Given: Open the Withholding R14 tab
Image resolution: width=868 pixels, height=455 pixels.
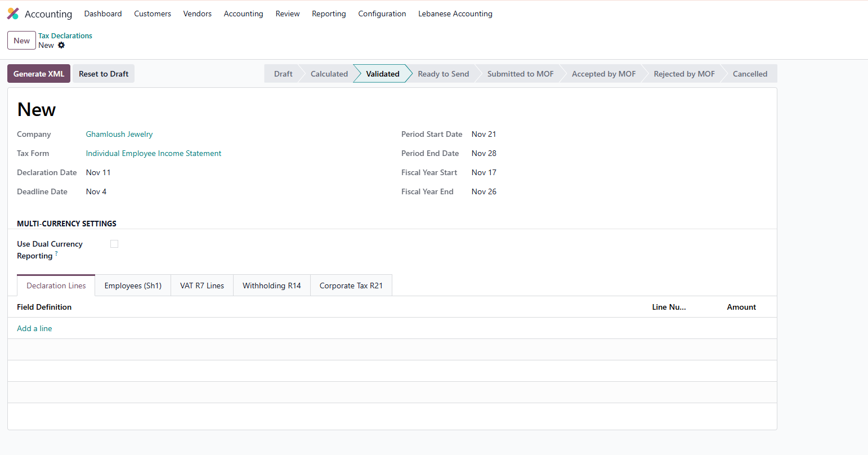Looking at the screenshot, I should [x=271, y=286].
